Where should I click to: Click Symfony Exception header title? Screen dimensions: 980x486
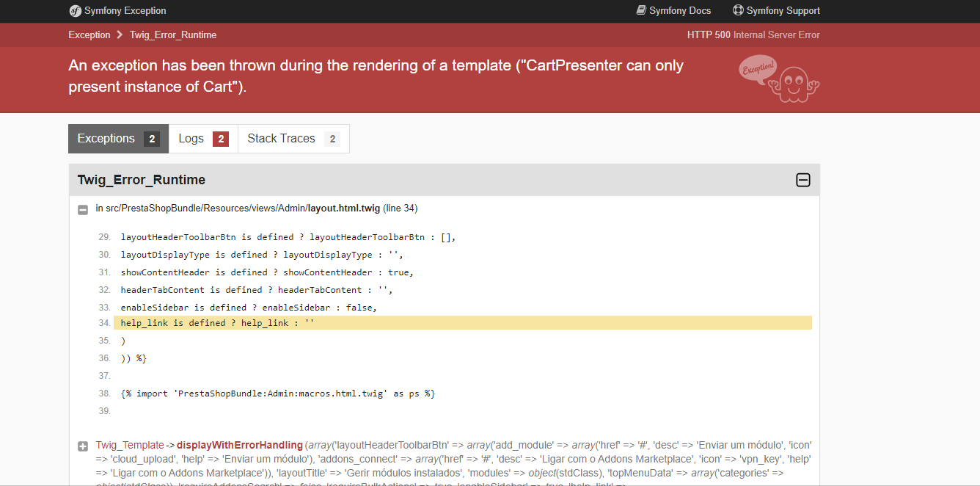tap(125, 11)
